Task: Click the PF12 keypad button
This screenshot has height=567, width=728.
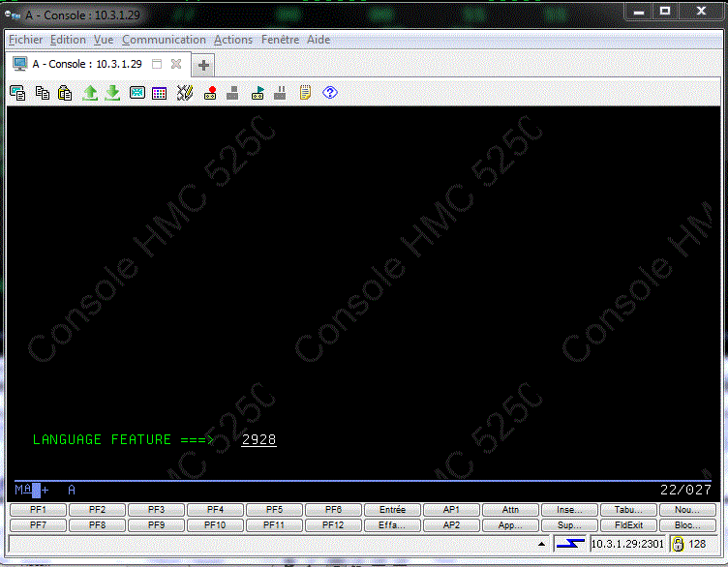Action: coord(333,525)
